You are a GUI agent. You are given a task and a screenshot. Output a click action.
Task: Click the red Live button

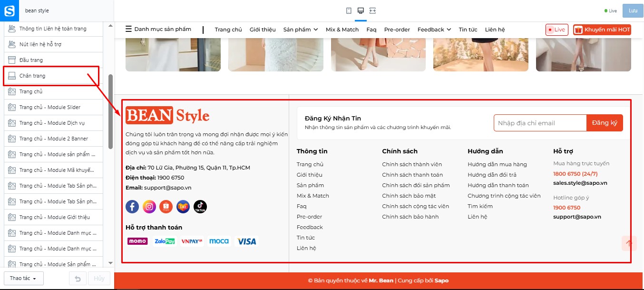point(556,30)
